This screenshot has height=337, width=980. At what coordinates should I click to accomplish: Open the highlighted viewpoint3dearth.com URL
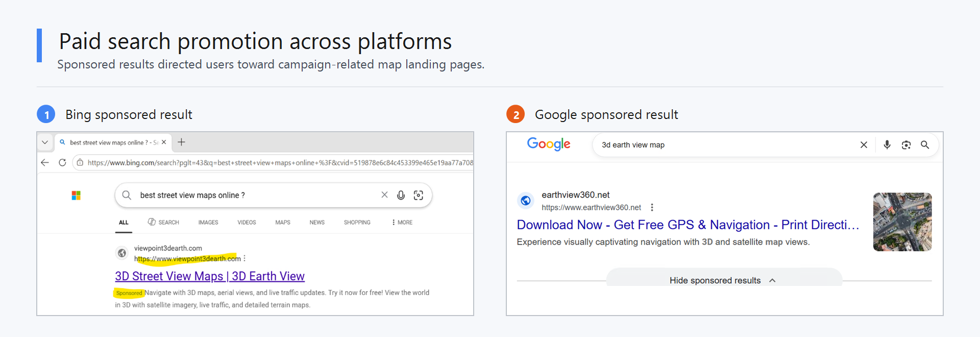click(187, 259)
